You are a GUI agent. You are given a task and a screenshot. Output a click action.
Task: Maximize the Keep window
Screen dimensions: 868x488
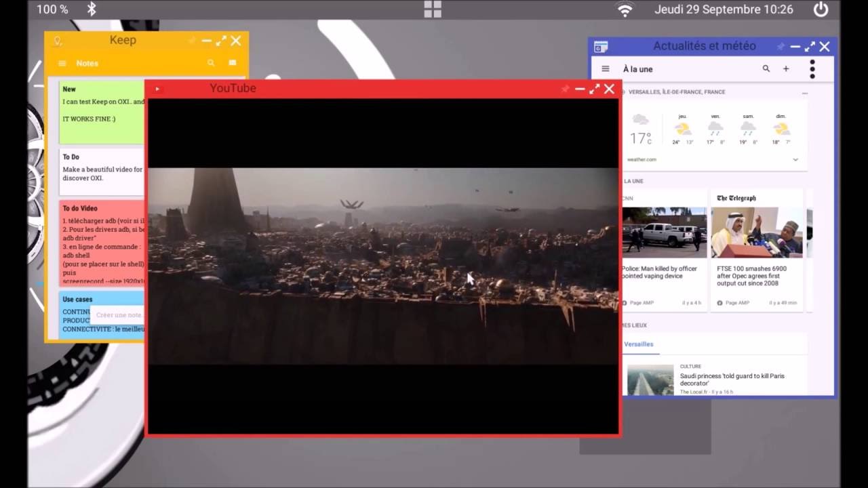coord(221,41)
